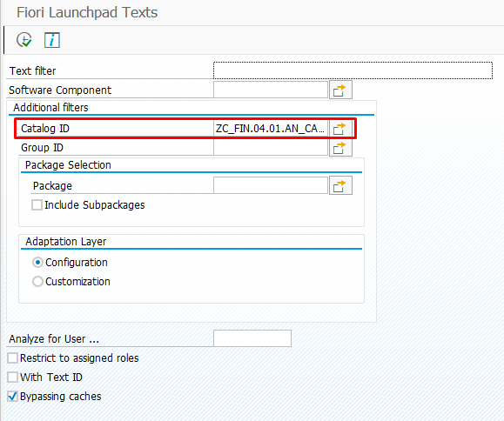
Task: Click into the Group ID field
Action: pos(271,148)
